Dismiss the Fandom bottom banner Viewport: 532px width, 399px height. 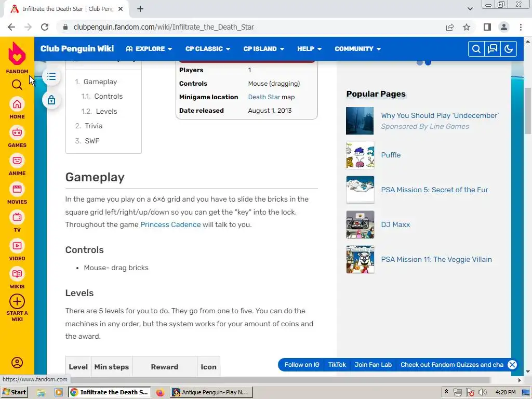click(x=512, y=365)
